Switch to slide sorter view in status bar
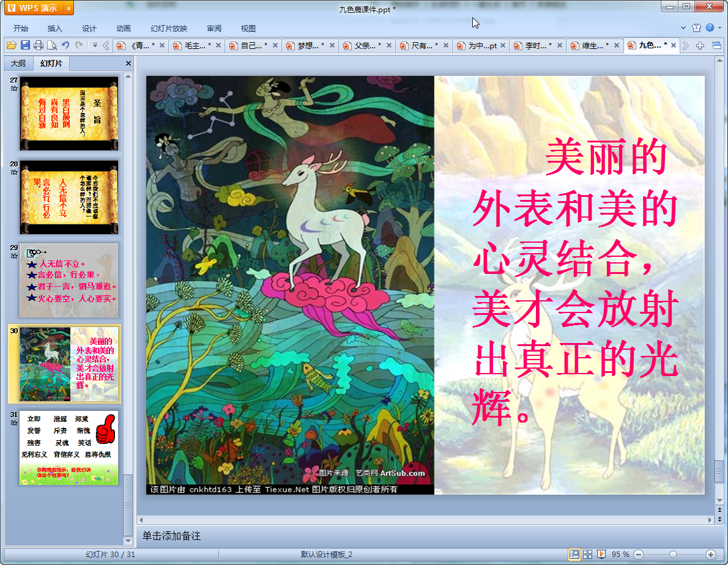This screenshot has width=728, height=565. pos(587,554)
